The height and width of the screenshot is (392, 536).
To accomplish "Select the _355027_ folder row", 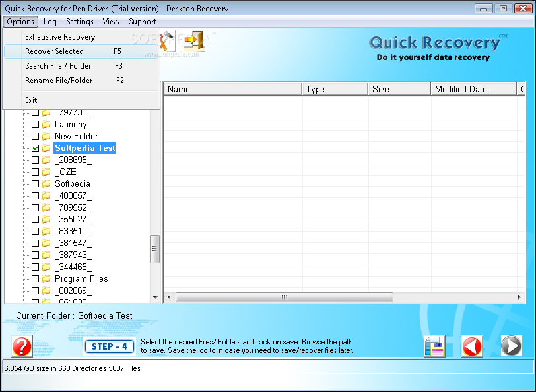I will click(x=73, y=219).
